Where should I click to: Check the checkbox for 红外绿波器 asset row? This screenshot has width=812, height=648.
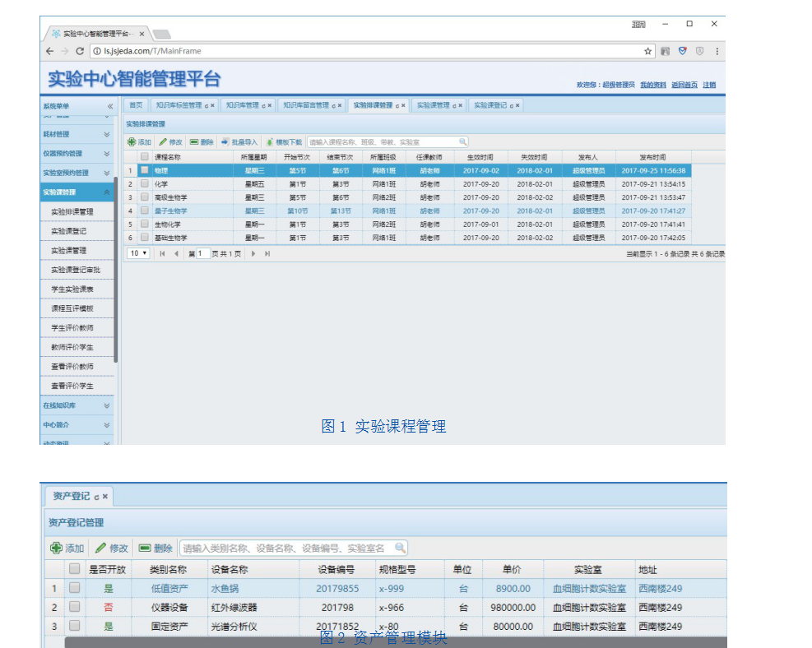tap(75, 606)
